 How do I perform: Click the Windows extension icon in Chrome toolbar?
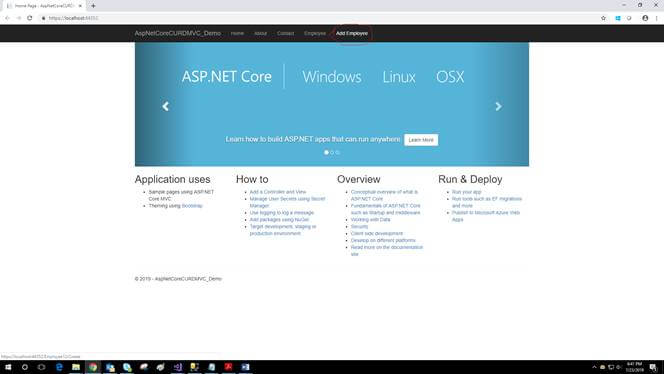(618, 18)
